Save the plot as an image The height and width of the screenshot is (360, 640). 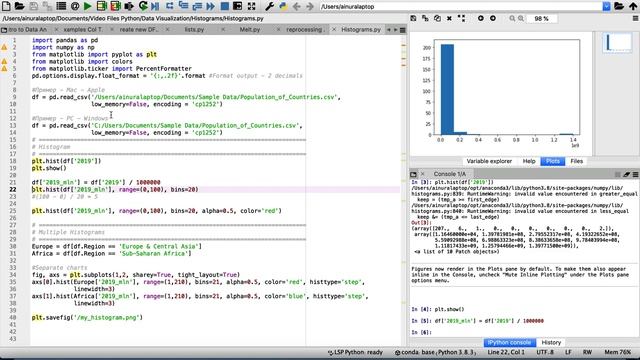tap(413, 18)
